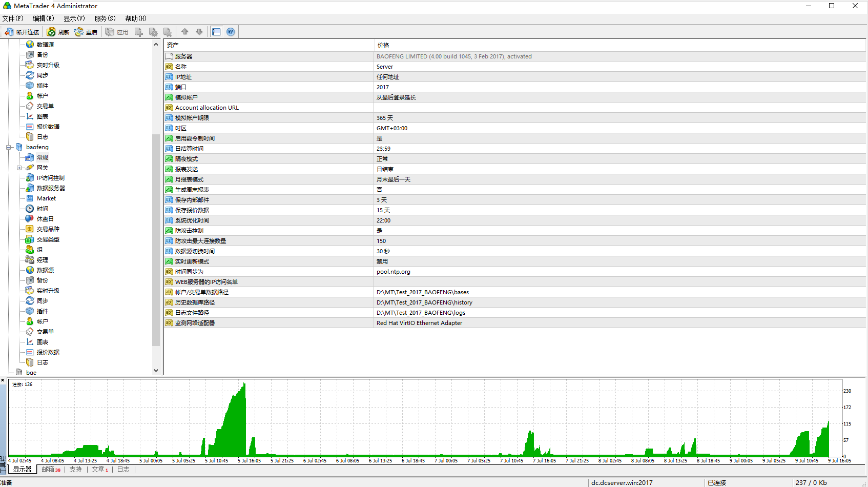Open the 文件(F) menu

[x=13, y=18]
